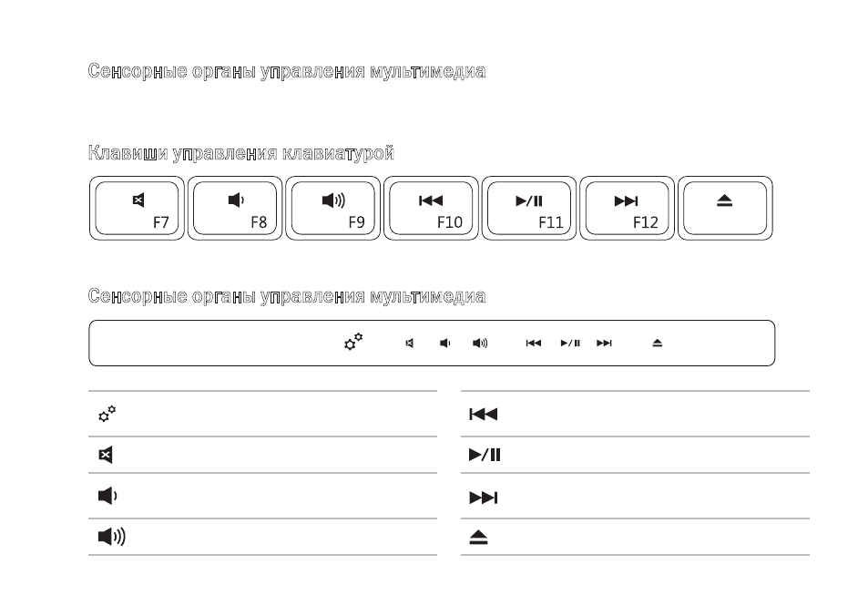Image resolution: width=868 pixels, height=616 pixels.
Task: Tap the volume down icon in touch strip
Action: tap(444, 344)
